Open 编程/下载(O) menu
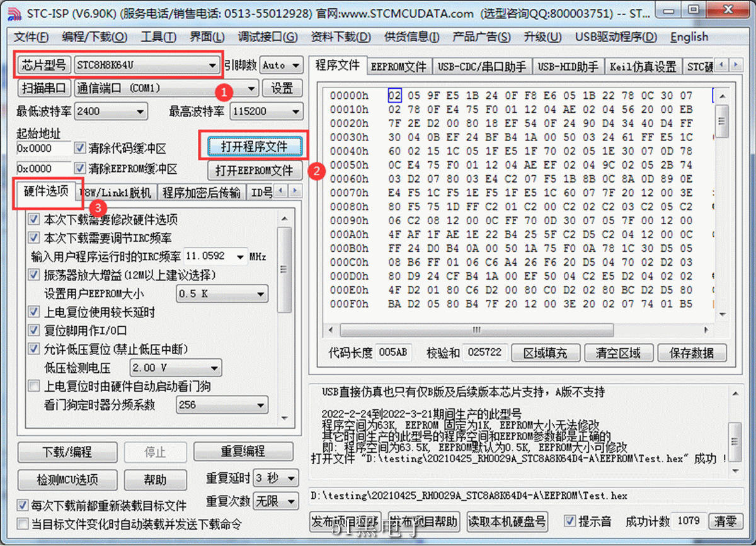Screen dimensions: 756x546 pos(94,37)
